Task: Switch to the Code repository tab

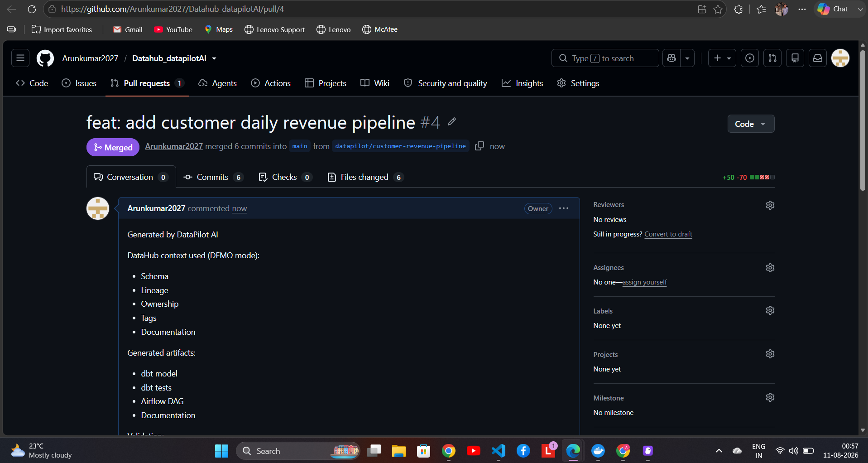Action: pyautogui.click(x=32, y=83)
